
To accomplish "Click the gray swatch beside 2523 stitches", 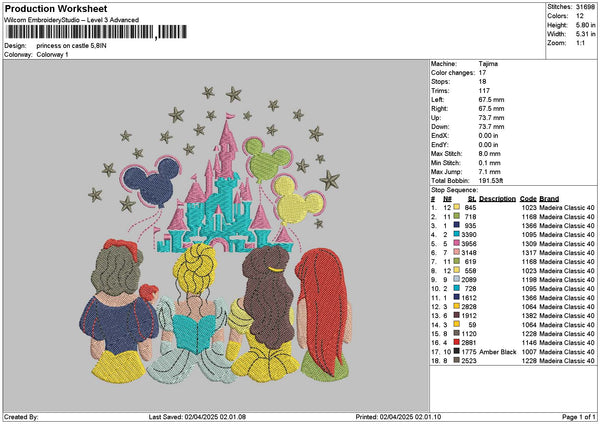I will click(x=457, y=360).
